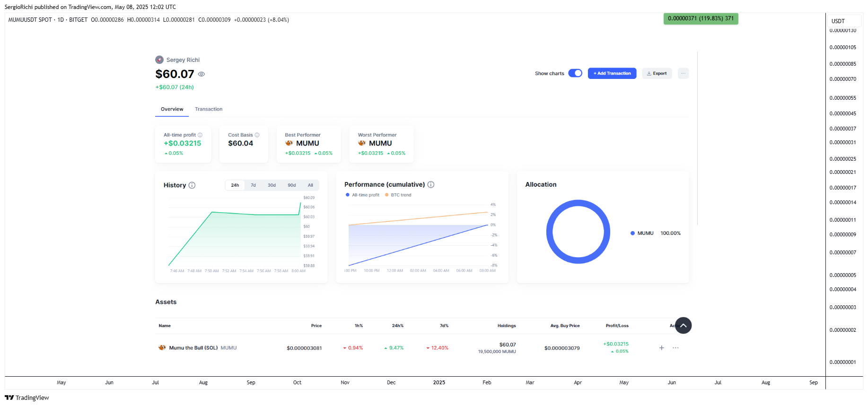Click the MUMUUSDT SPOT symbol title
The width and height of the screenshot is (868, 406).
30,20
